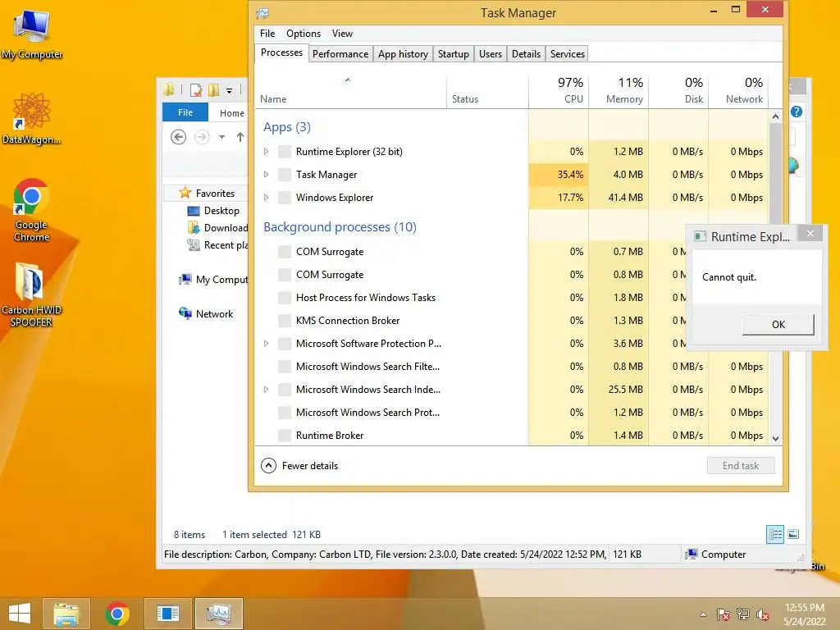
Task: Expand Runtime Explorer (32 bit) row
Action: (267, 152)
